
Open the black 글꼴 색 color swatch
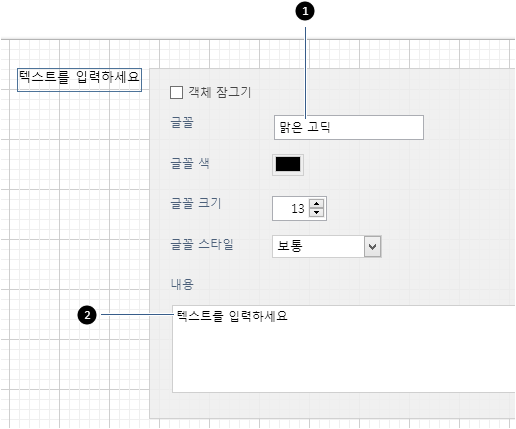click(288, 164)
